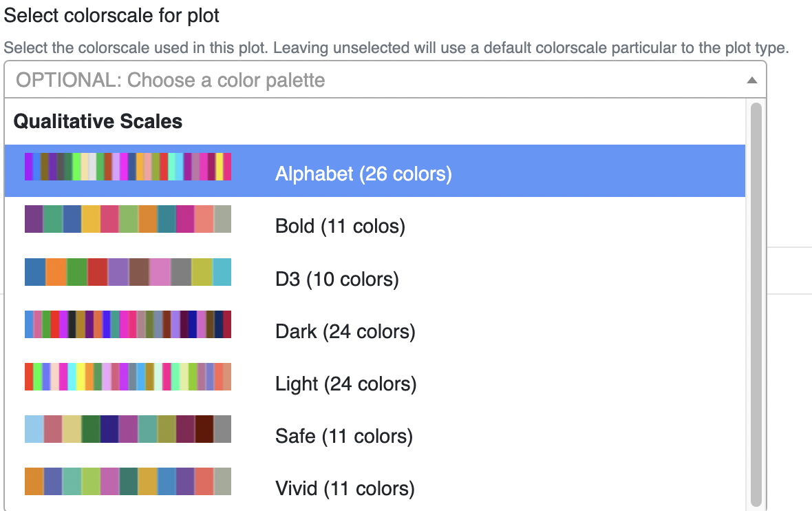Select the Dark (24 colors) colorscale
The image size is (812, 511).
(345, 331)
